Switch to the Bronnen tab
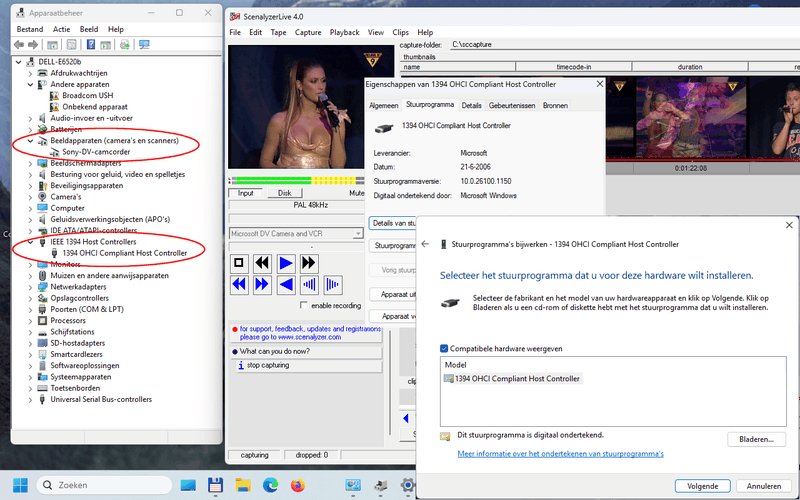 coord(555,106)
